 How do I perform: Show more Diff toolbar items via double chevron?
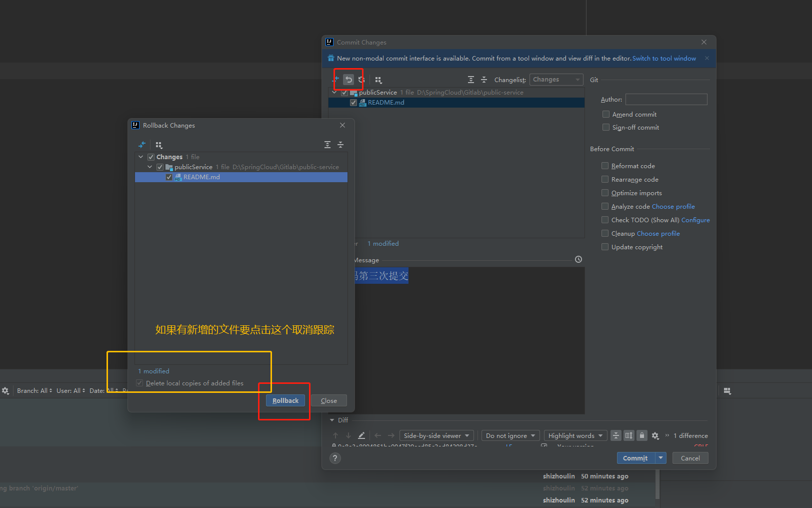pos(667,435)
